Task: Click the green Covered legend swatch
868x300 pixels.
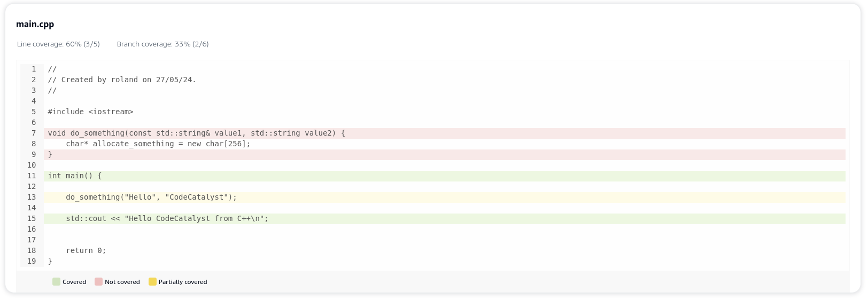Action: pos(56,282)
